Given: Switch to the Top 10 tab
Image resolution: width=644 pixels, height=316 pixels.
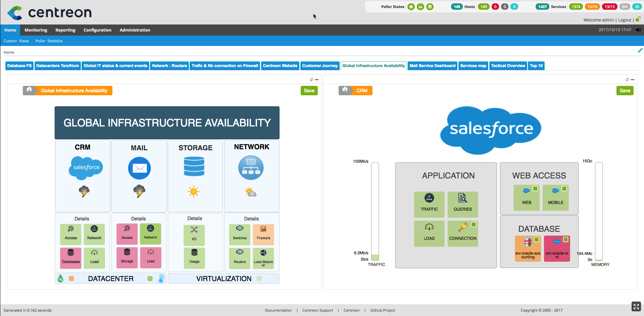Looking at the screenshot, I should pos(536,66).
